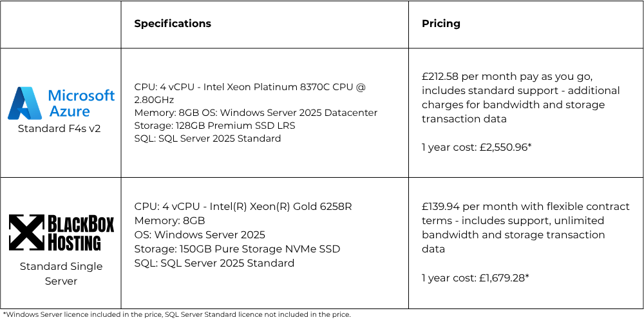This screenshot has width=644, height=322.
Task: Click the BlackBox "OS: Windows Server 2025" line
Action: point(200,235)
